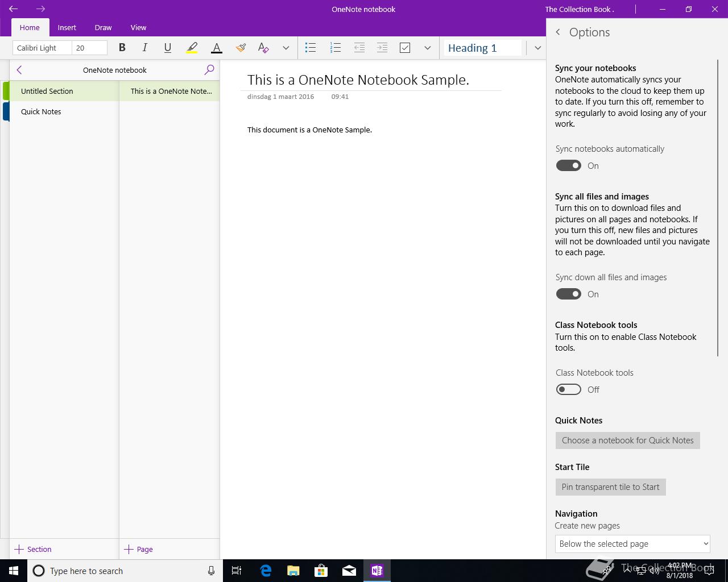Click the taskbar search box
Viewport: 728px width, 582px height.
pos(125,571)
